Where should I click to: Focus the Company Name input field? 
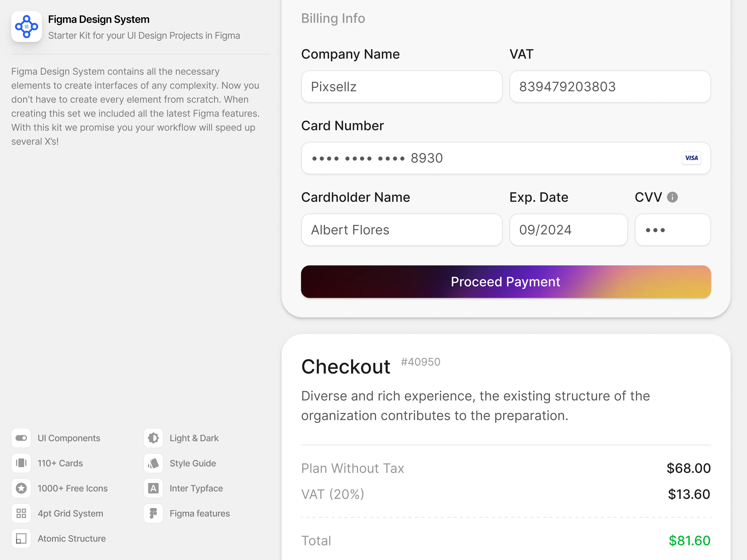[402, 86]
